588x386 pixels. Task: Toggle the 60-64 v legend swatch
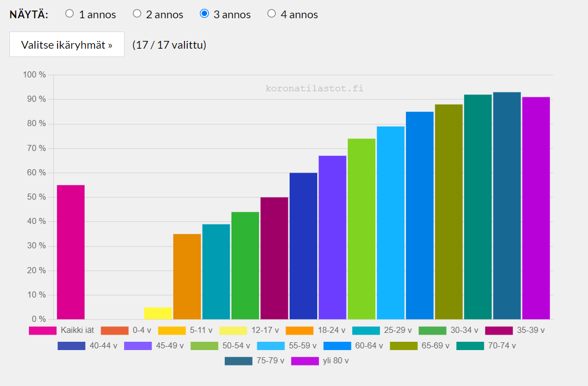pyautogui.click(x=337, y=346)
